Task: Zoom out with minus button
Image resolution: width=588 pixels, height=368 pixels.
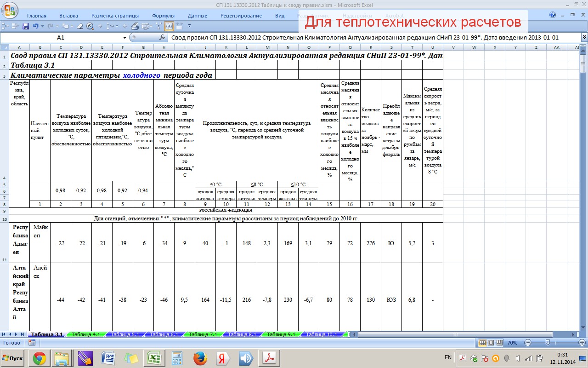Action: (528, 343)
